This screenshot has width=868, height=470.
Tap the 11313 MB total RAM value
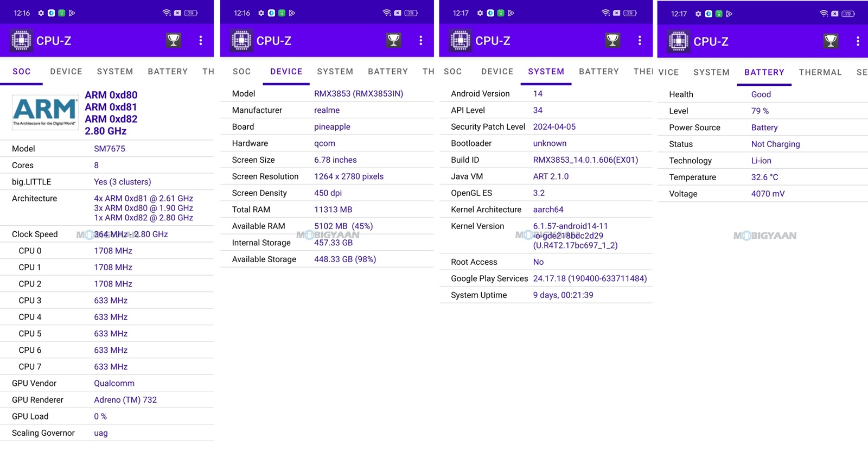click(333, 209)
